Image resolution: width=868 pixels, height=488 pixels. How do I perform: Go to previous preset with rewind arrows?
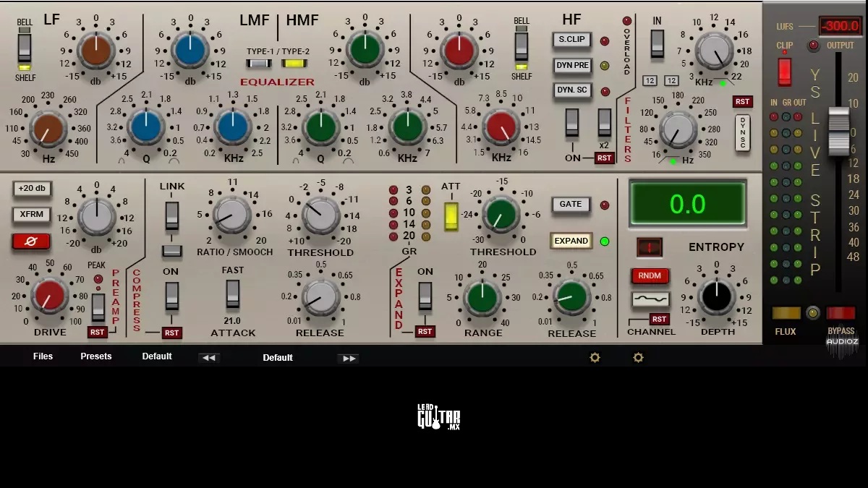click(209, 358)
